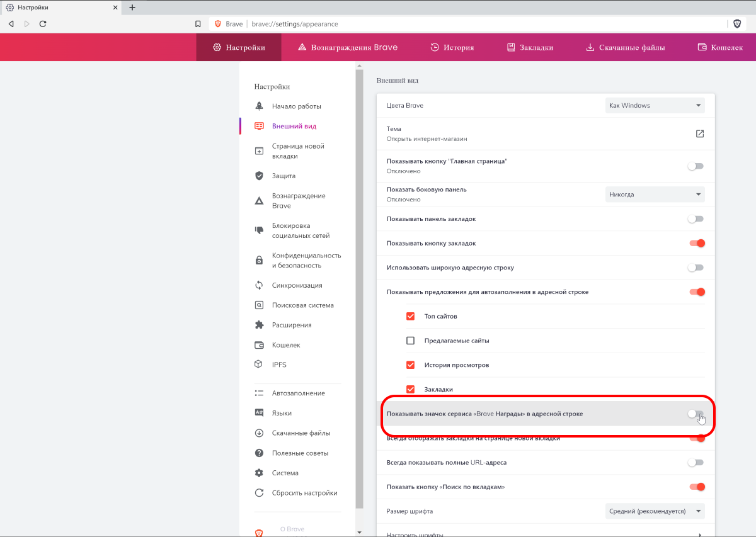756x537 pixels.
Task: Open a new tab with plus button
Action: coord(132,8)
